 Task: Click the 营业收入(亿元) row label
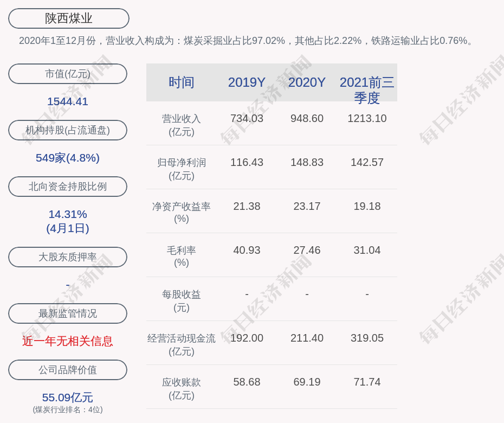pyautogui.click(x=182, y=125)
